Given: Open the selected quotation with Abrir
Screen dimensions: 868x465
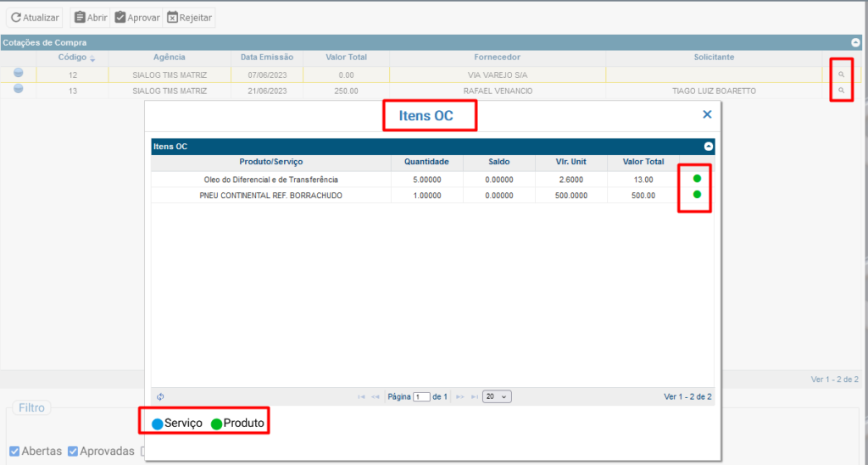Looking at the screenshot, I should [90, 17].
